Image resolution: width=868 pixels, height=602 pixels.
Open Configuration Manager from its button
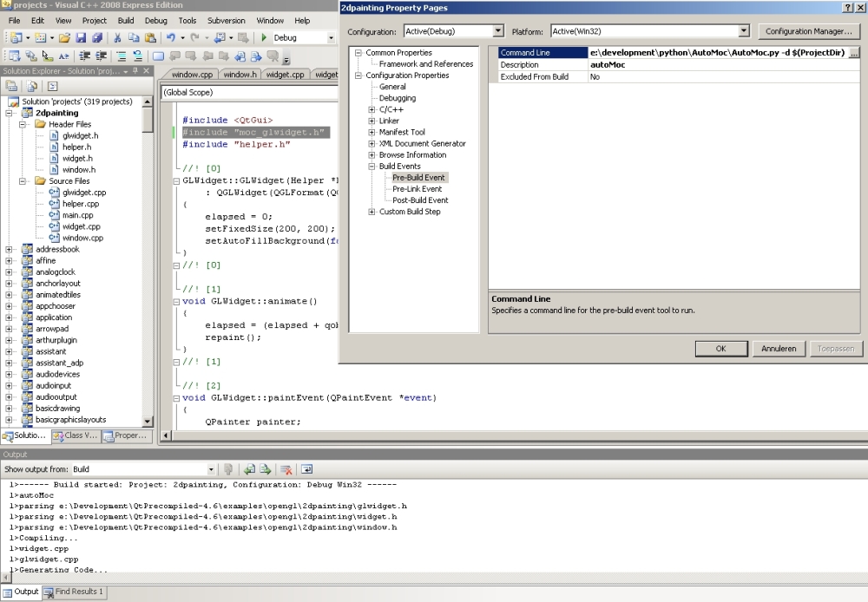coord(808,31)
